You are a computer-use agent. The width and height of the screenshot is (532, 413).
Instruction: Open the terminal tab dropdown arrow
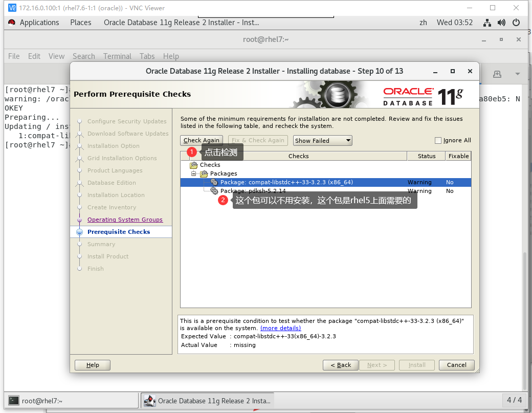click(517, 74)
